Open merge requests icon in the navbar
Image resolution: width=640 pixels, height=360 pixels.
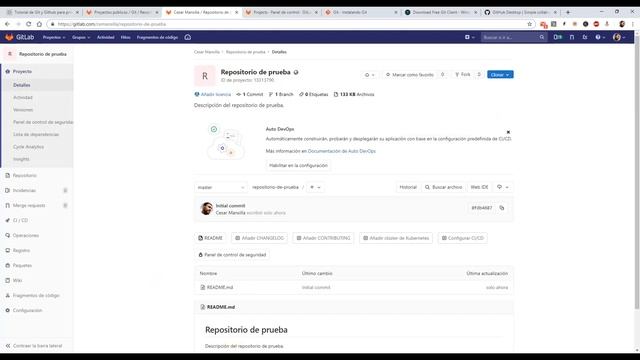[572, 37]
